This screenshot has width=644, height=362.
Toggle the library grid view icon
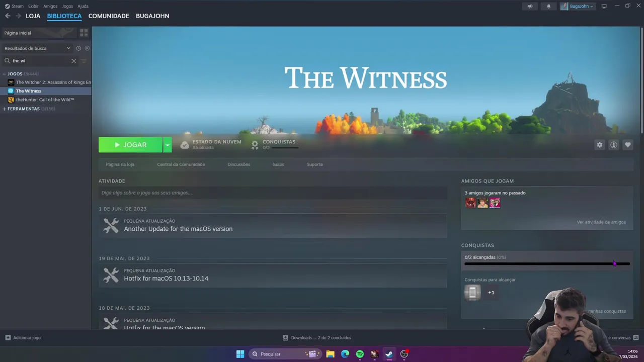84,33
